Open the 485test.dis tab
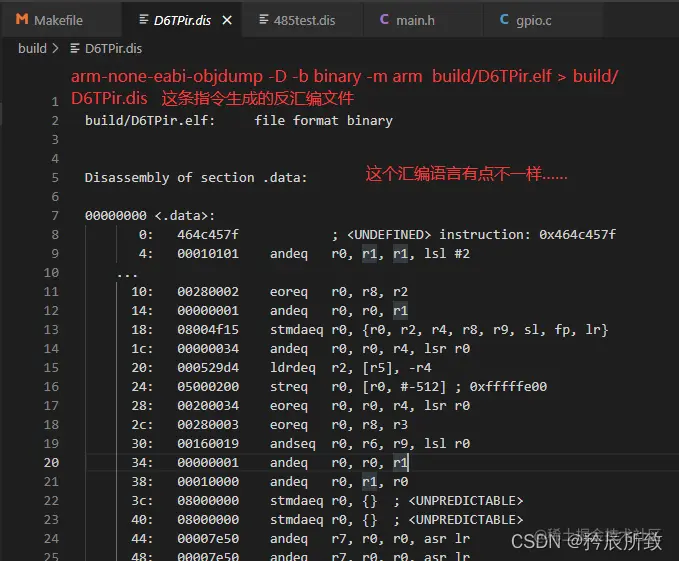Image resolution: width=679 pixels, height=561 pixels. pos(304,20)
